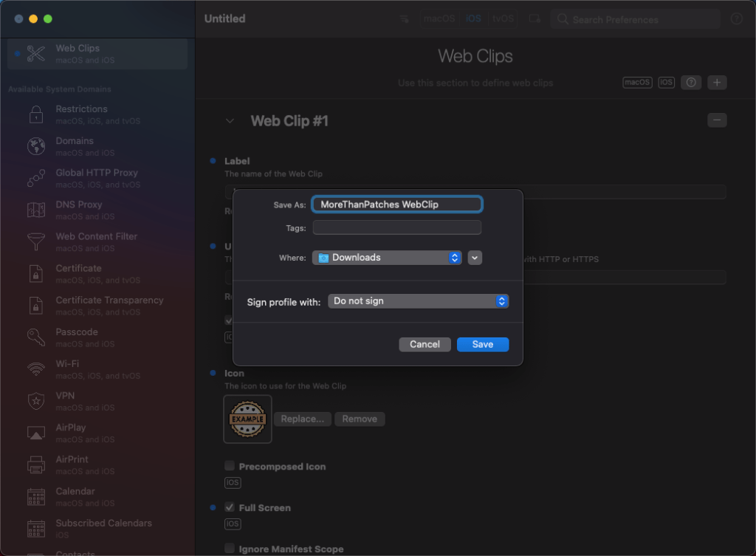Select the Restrictions payload icon
The image size is (756, 556).
pos(35,114)
